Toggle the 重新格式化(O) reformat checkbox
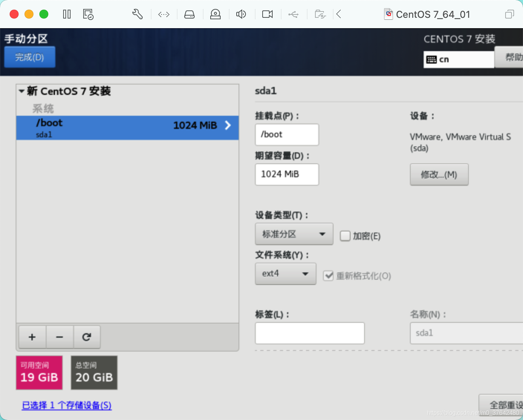The width and height of the screenshot is (523, 420). coord(328,276)
